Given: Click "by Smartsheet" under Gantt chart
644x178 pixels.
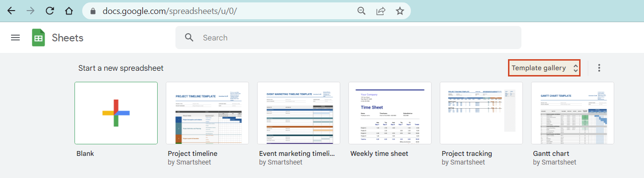Looking at the screenshot, I should tap(555, 162).
